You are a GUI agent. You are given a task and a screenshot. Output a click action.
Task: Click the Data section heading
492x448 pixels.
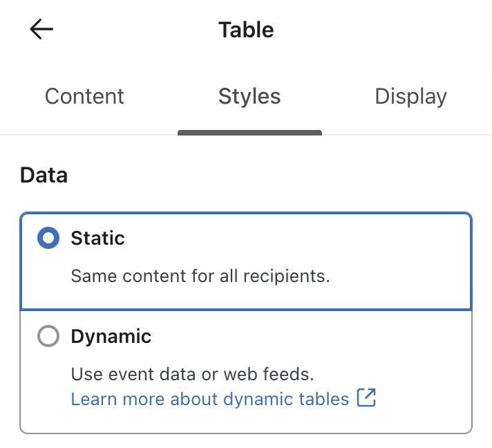[44, 175]
